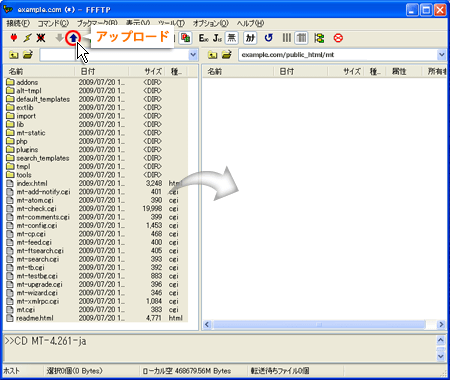Click the log pane scroll up arrow
The image size is (450, 380).
(441, 340)
